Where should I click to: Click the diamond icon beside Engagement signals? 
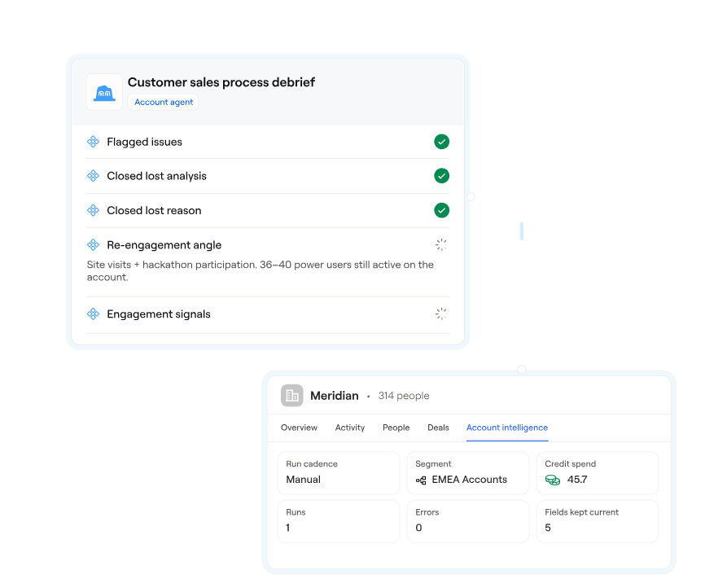93,314
